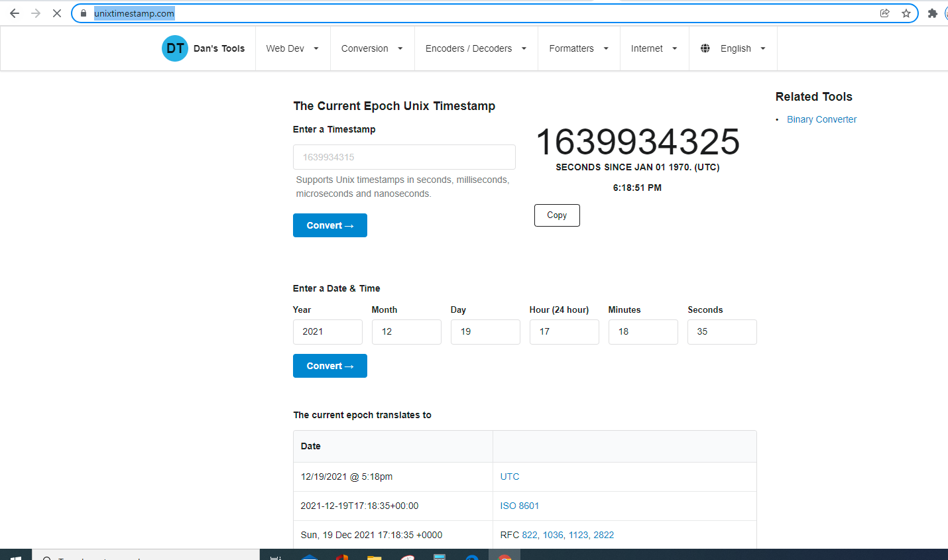Focus the Enter a Timestamp input field
The image size is (948, 560).
[404, 157]
